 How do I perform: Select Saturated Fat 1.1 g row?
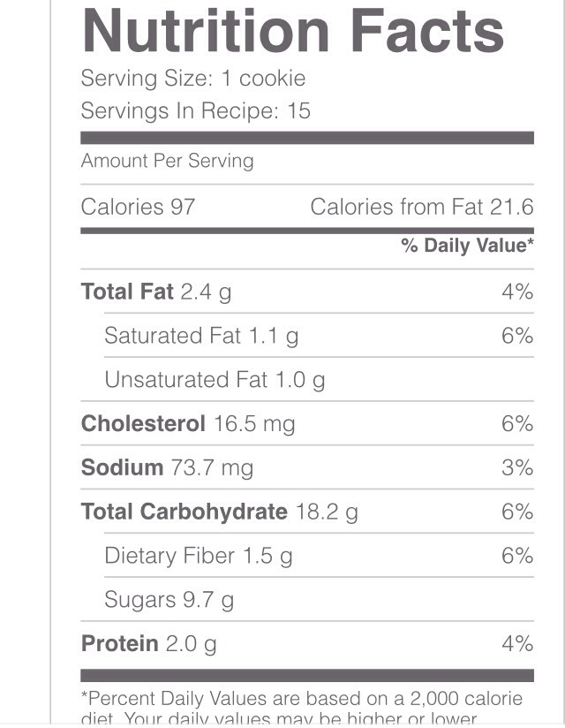(320, 335)
